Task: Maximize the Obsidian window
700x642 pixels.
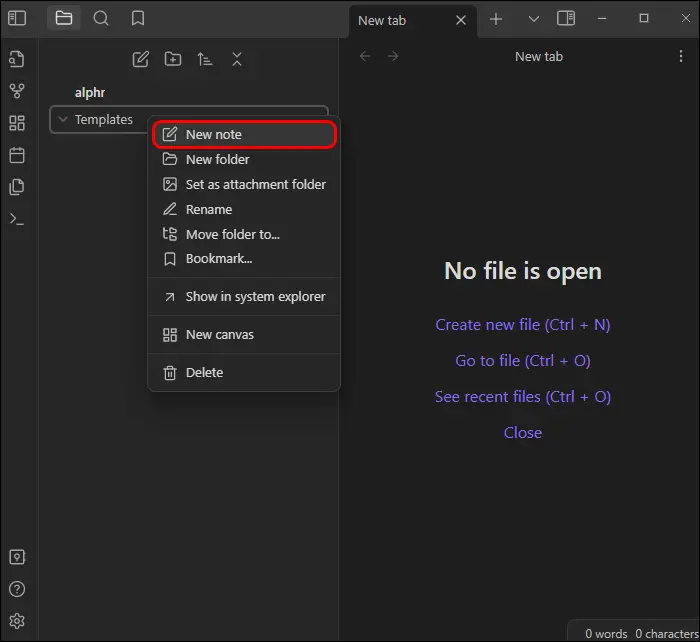Action: pyautogui.click(x=644, y=18)
